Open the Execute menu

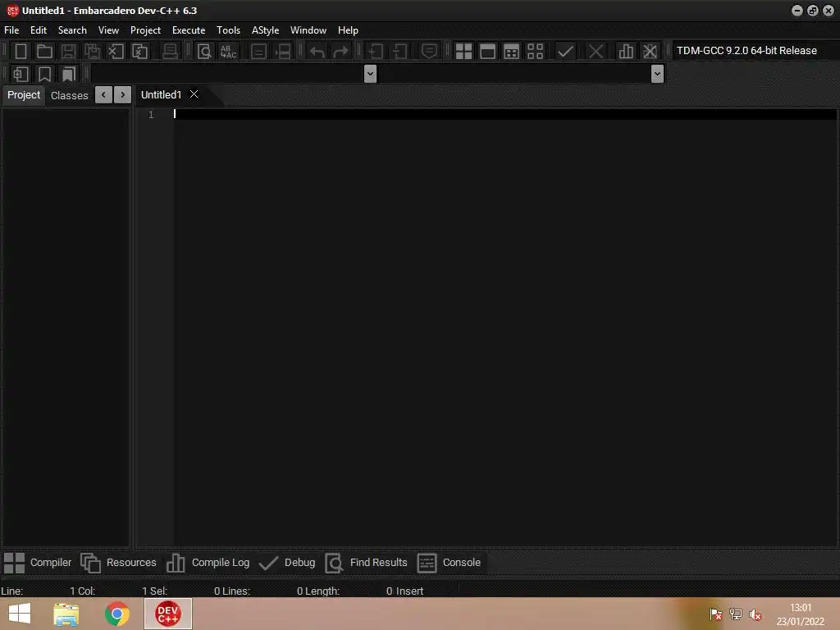coord(189,30)
